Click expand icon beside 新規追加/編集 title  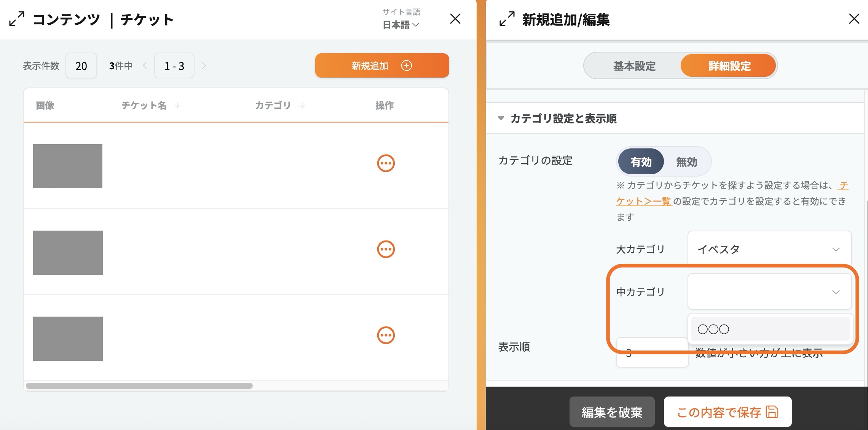(x=507, y=19)
